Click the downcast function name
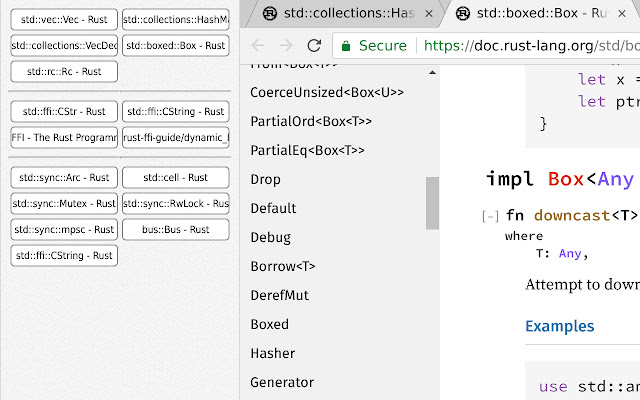The width and height of the screenshot is (640, 400). tap(572, 215)
